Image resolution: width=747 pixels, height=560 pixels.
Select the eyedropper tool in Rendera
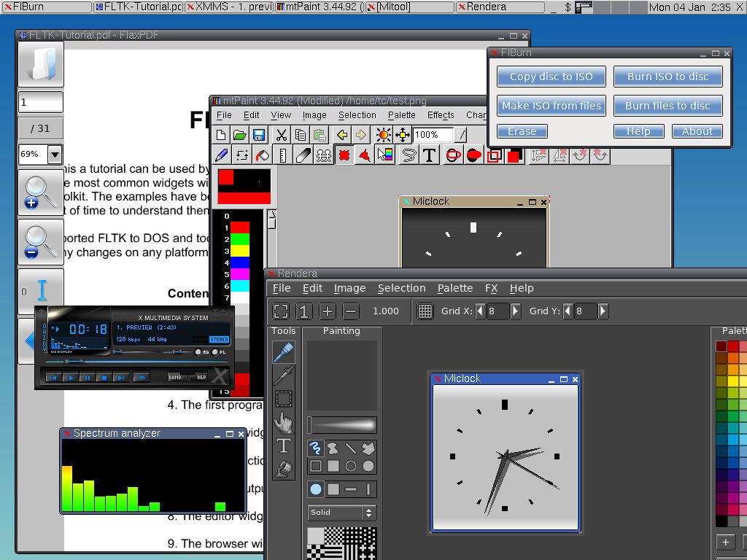(x=283, y=376)
